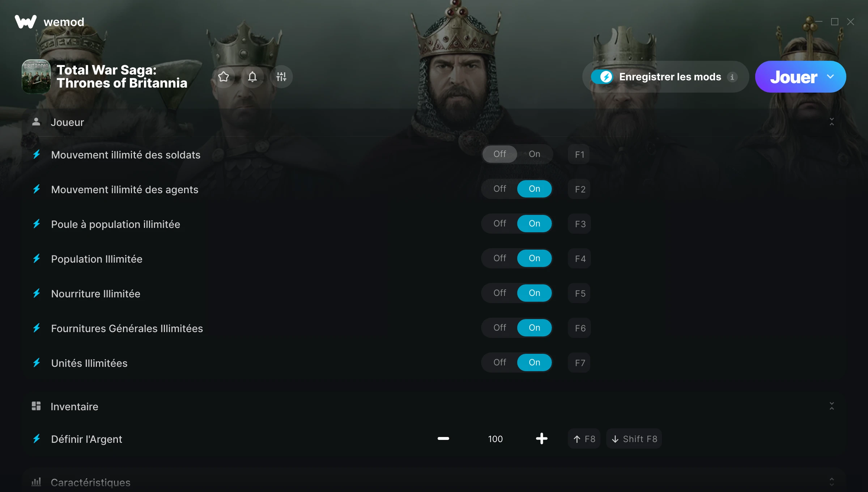
Task: Favorite the game with star icon
Action: coord(224,77)
